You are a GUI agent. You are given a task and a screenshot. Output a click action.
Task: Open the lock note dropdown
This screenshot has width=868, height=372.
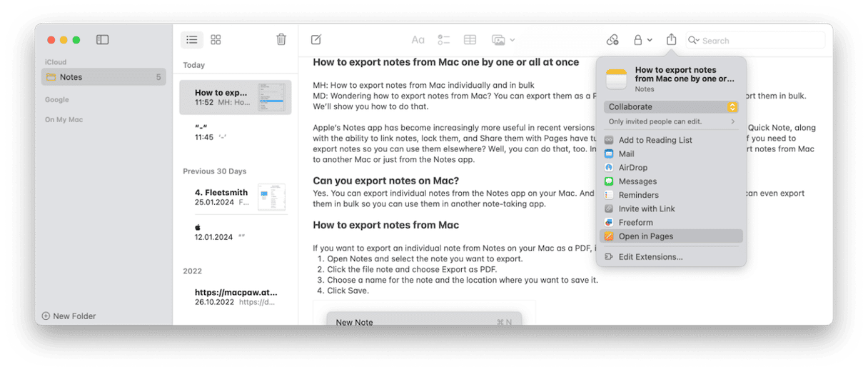pos(642,40)
